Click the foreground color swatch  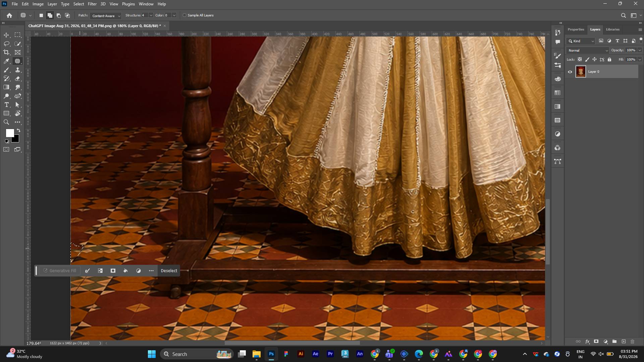(9, 133)
